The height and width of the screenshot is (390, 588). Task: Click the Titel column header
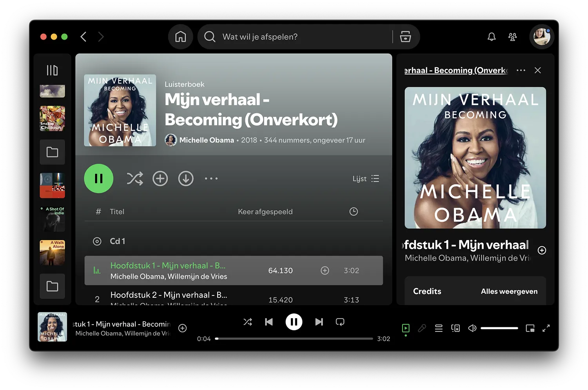pos(117,212)
